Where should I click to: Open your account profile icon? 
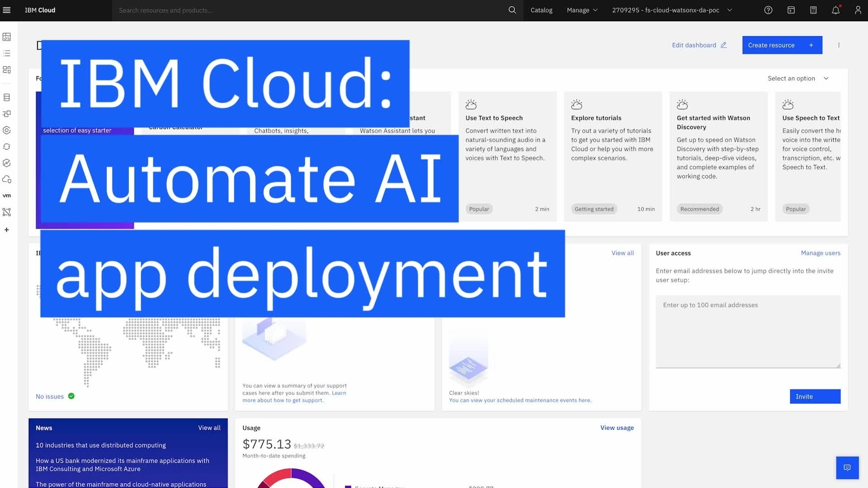tap(858, 10)
